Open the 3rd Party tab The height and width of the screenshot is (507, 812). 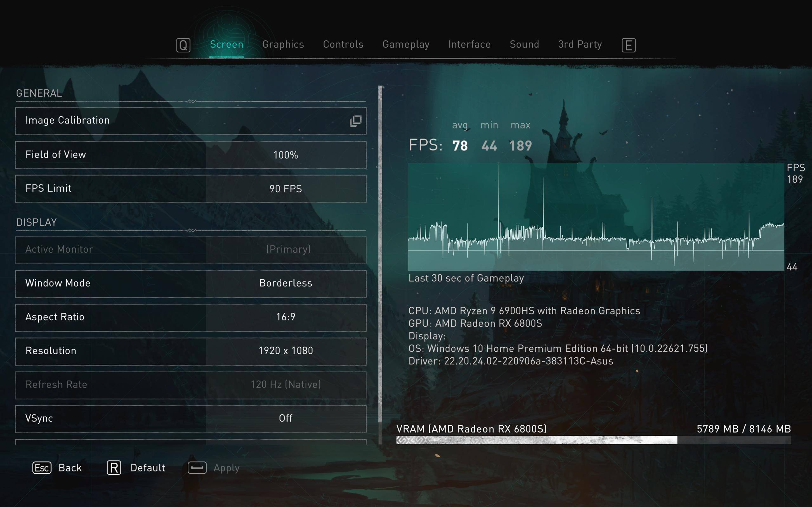point(580,45)
